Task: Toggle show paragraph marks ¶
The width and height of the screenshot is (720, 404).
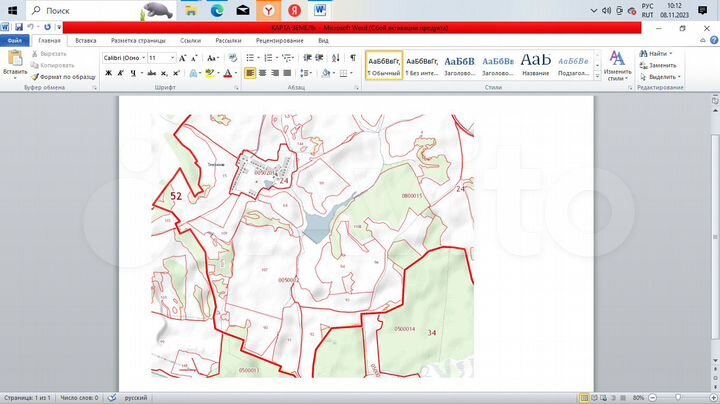Action: click(x=353, y=58)
